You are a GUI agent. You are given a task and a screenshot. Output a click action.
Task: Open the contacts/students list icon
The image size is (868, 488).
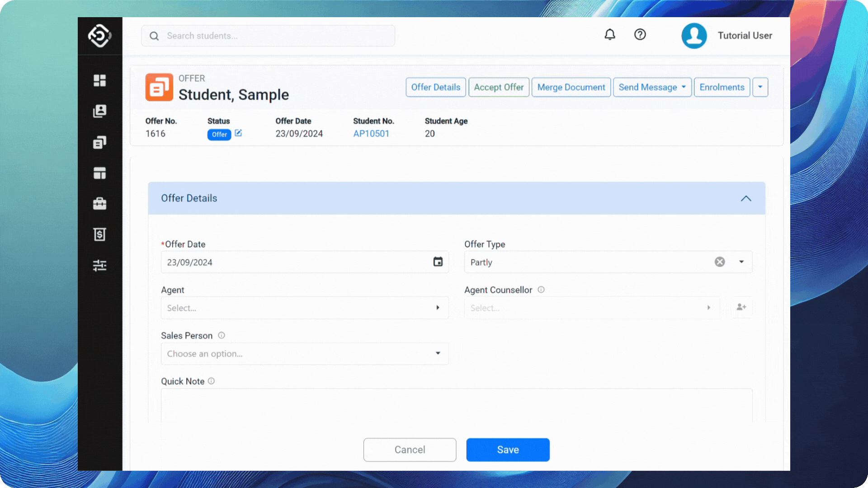(99, 111)
